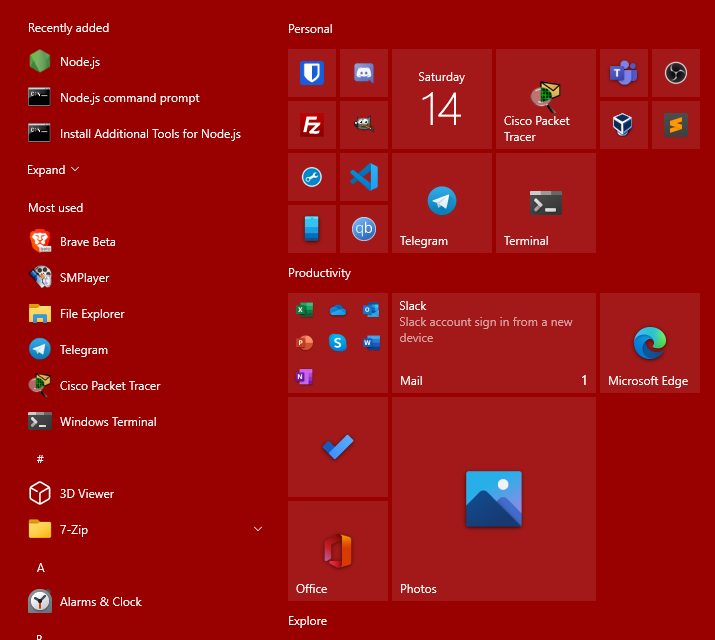Launch Discord from the Personal tiles

(364, 73)
